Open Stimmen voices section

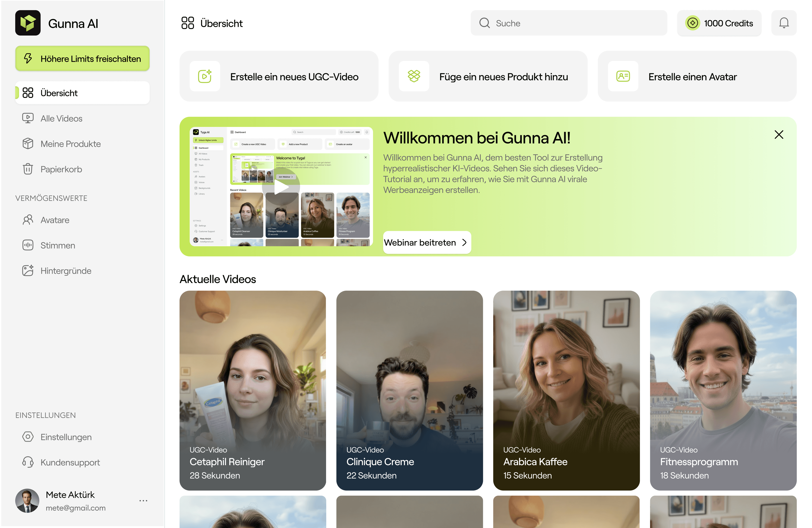coord(58,245)
